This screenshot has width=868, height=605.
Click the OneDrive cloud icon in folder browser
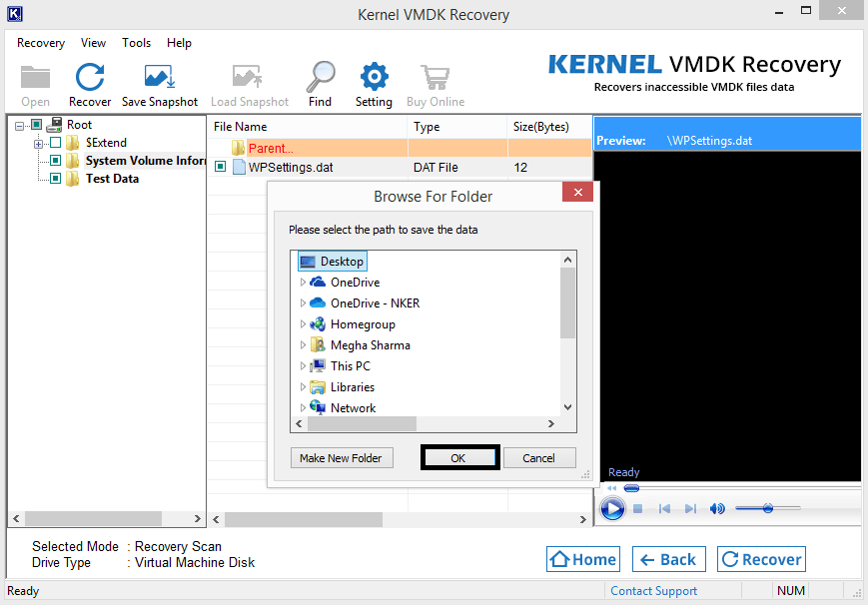coord(318,282)
